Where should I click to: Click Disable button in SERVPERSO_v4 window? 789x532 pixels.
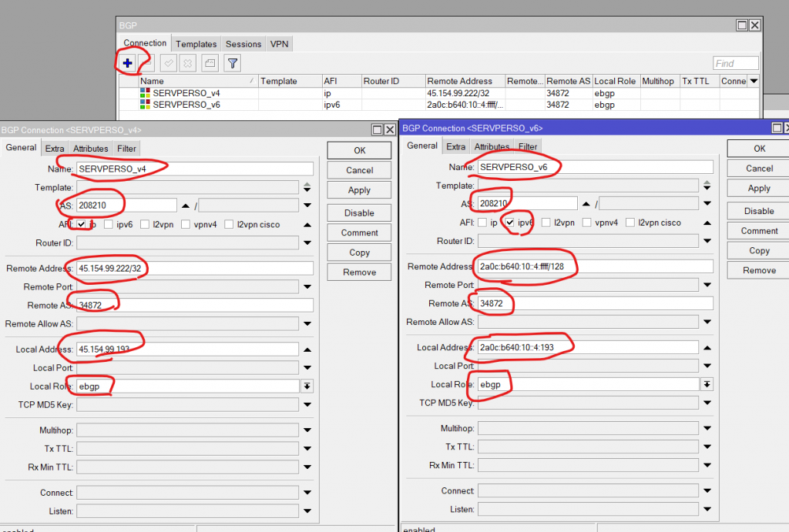(359, 213)
